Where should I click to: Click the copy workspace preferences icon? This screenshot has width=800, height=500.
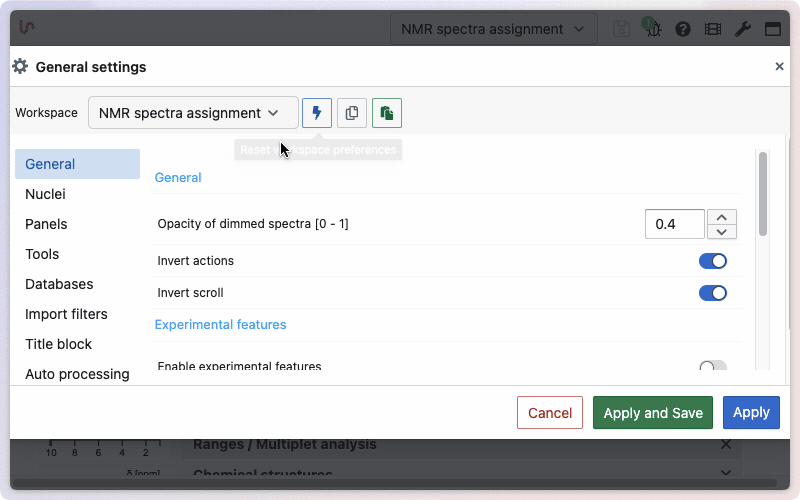(x=352, y=113)
